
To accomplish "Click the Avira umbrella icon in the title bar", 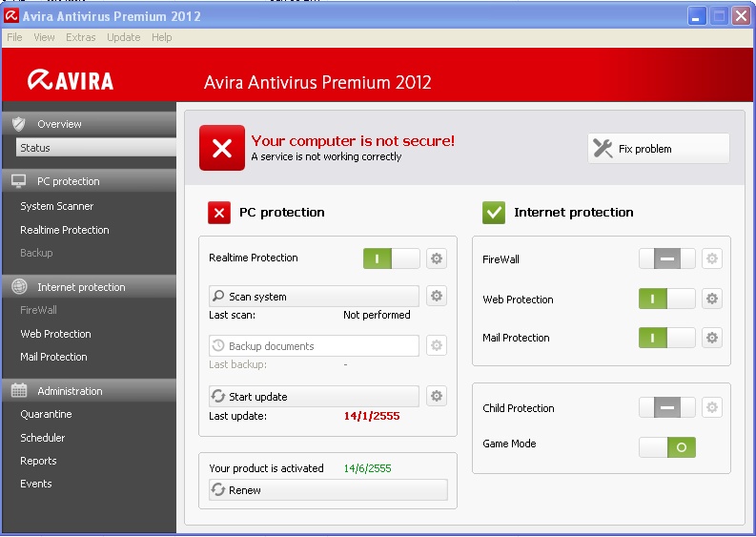I will [11, 16].
